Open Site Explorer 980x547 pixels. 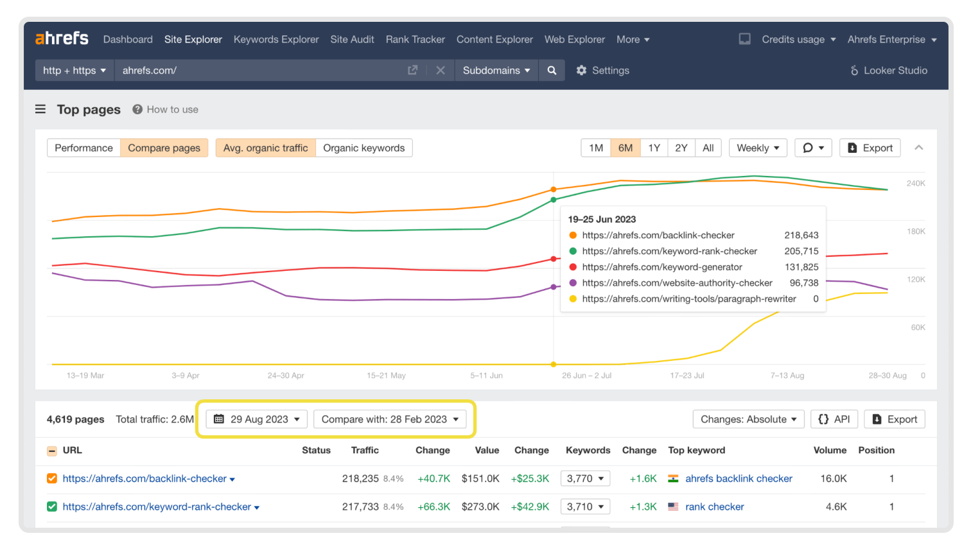(x=193, y=39)
